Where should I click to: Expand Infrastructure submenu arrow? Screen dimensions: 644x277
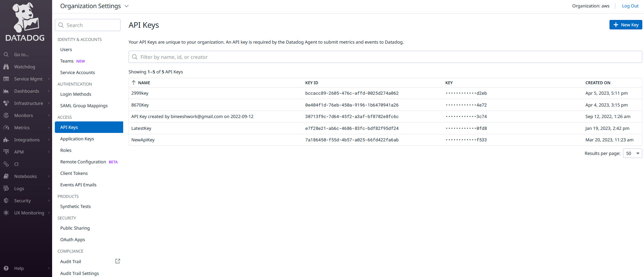coord(49,103)
